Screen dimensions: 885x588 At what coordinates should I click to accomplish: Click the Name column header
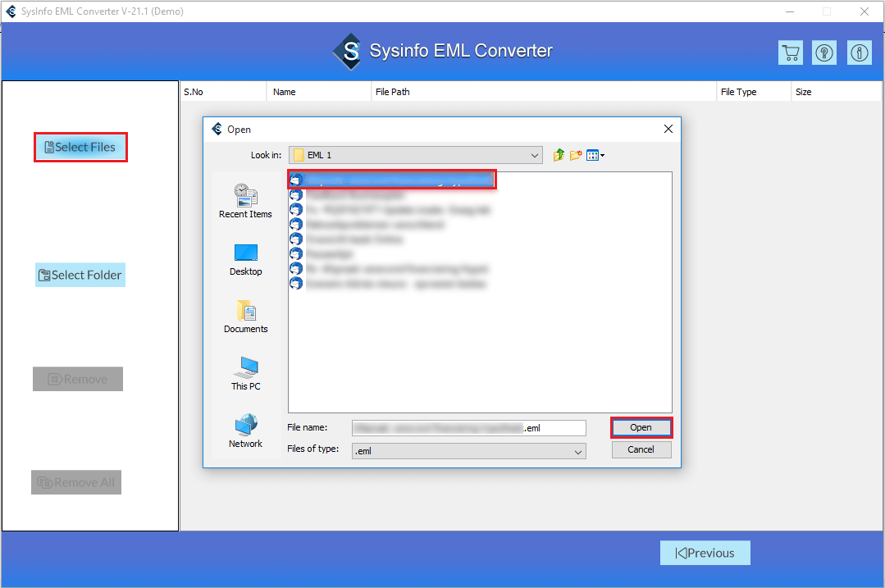(318, 92)
